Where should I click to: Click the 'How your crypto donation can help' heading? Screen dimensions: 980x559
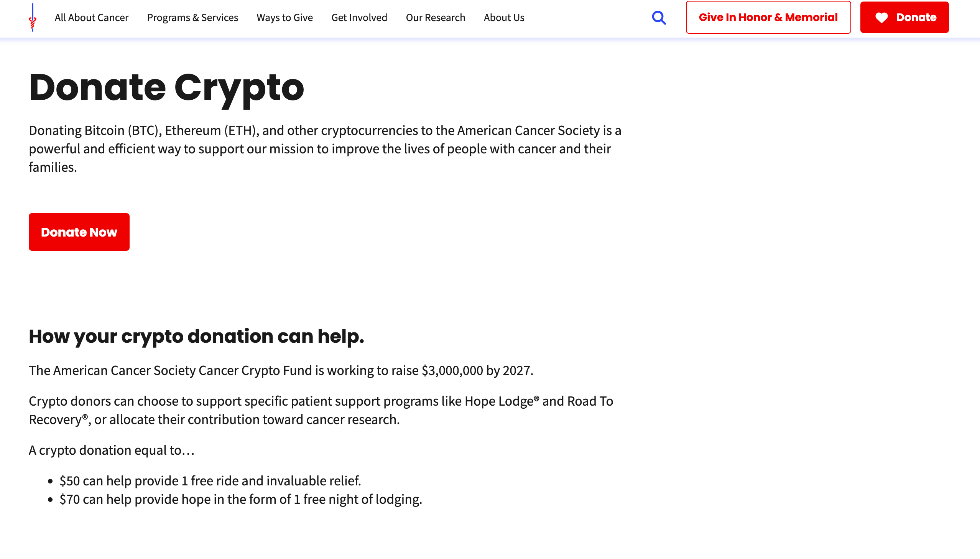[x=197, y=337]
